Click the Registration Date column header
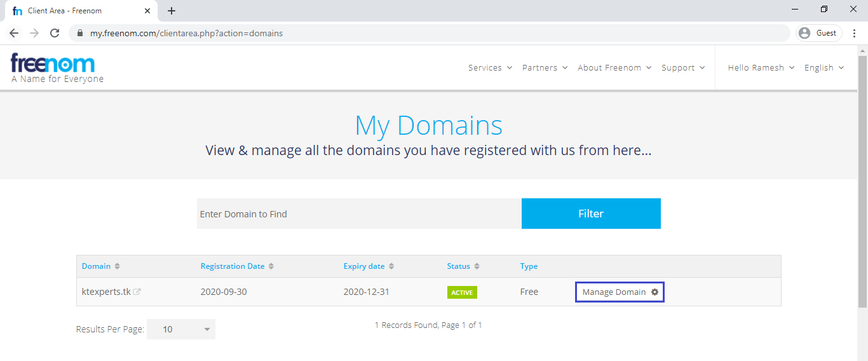This screenshot has height=361, width=868. 232,266
